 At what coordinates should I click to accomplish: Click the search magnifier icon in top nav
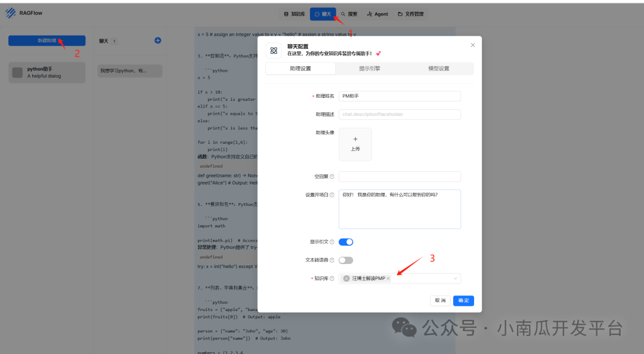tap(343, 14)
